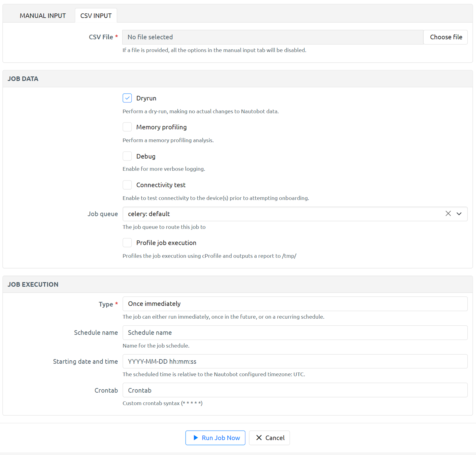
Task: Click the Cancel button
Action: pyautogui.click(x=269, y=438)
